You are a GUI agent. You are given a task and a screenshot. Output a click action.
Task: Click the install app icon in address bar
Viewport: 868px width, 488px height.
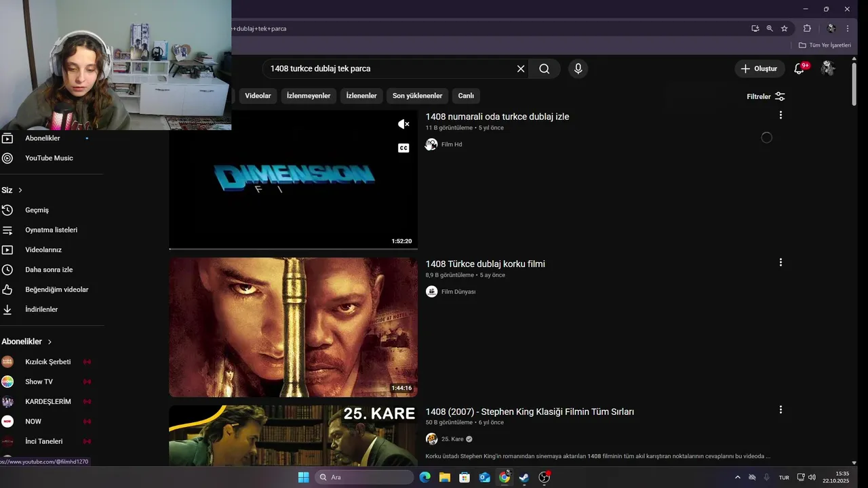coord(755,28)
